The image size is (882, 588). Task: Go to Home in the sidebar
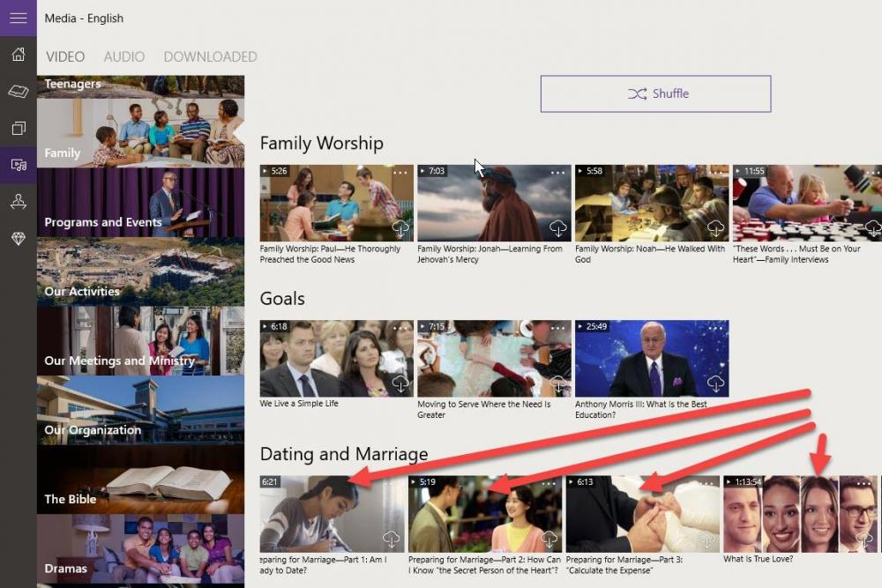tap(18, 55)
